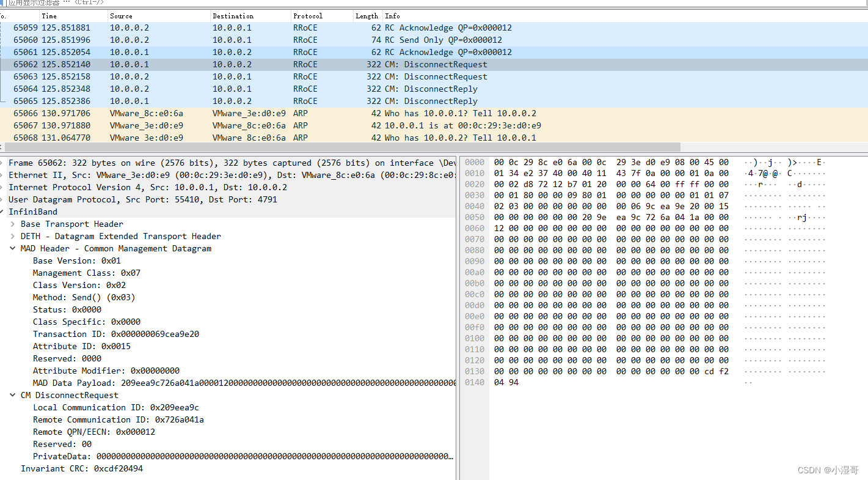Select the Reserved: 00 field

click(62, 444)
